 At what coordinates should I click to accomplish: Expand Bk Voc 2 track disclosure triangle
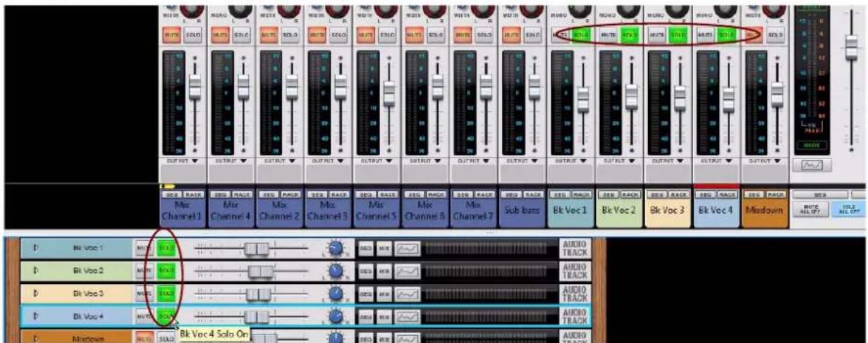tap(36, 270)
